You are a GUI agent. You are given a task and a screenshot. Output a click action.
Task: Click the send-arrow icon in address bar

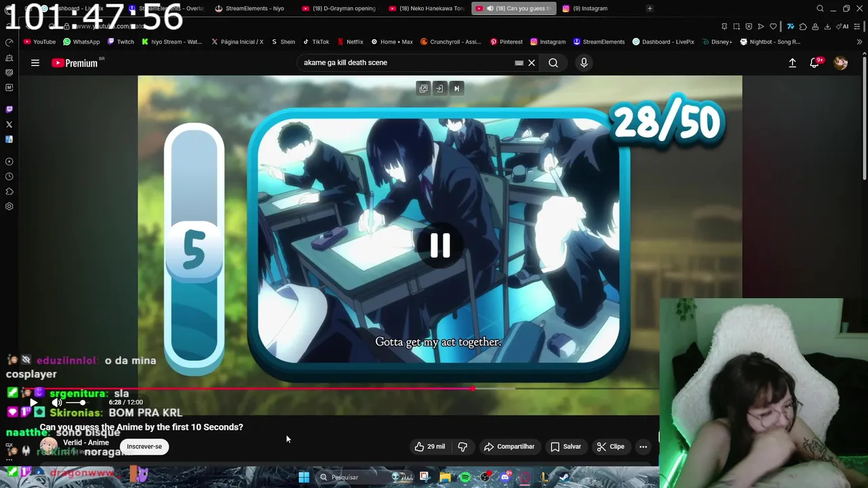(x=761, y=26)
